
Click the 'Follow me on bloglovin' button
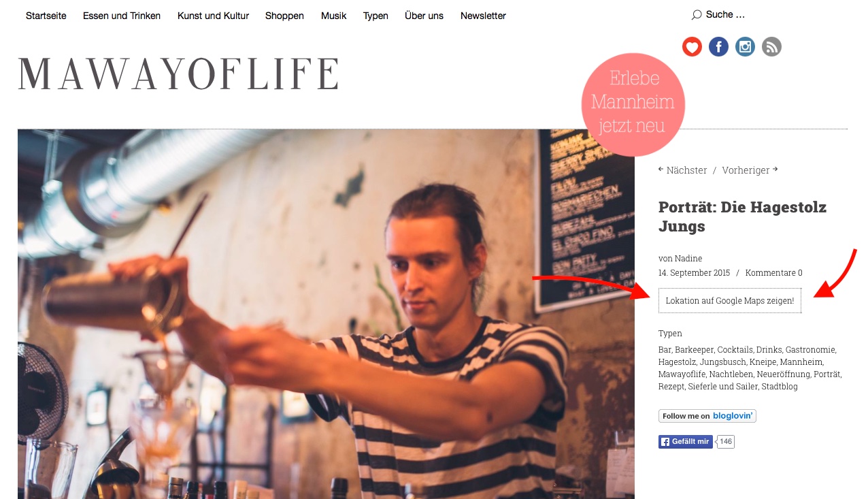pyautogui.click(x=707, y=416)
